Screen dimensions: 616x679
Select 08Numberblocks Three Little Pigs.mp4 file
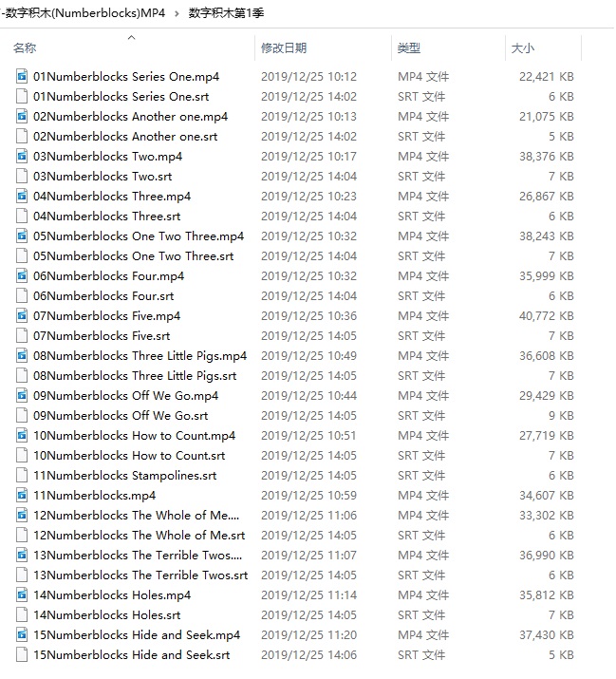[x=140, y=355]
